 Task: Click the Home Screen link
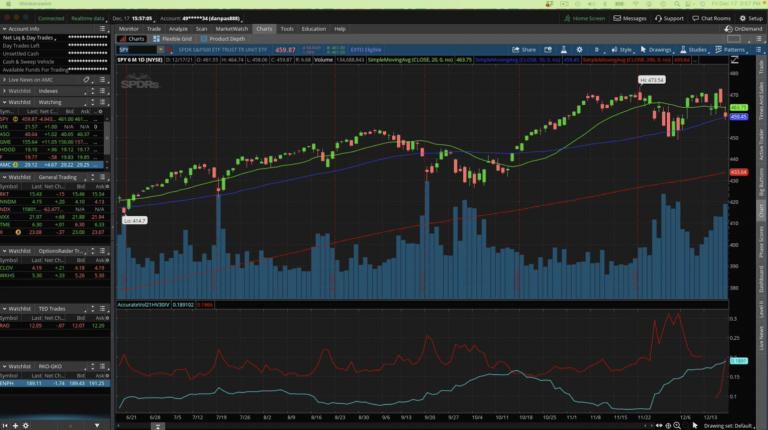[584, 18]
